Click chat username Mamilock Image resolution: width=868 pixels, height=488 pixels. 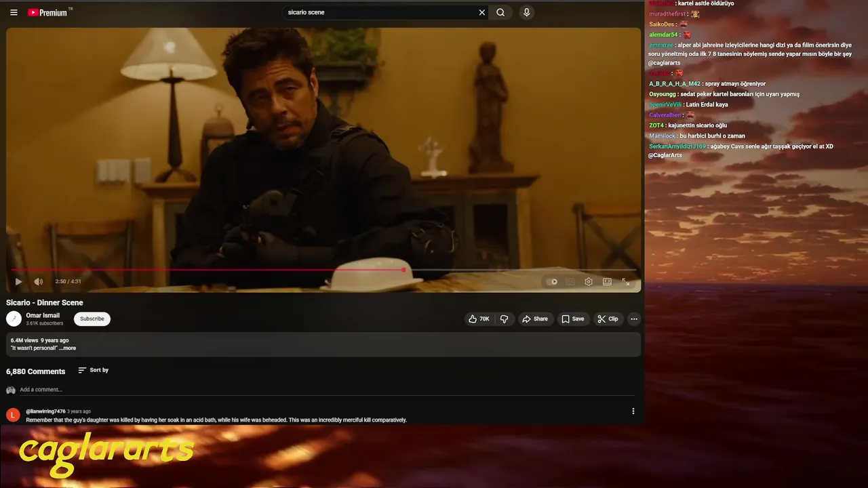663,136
